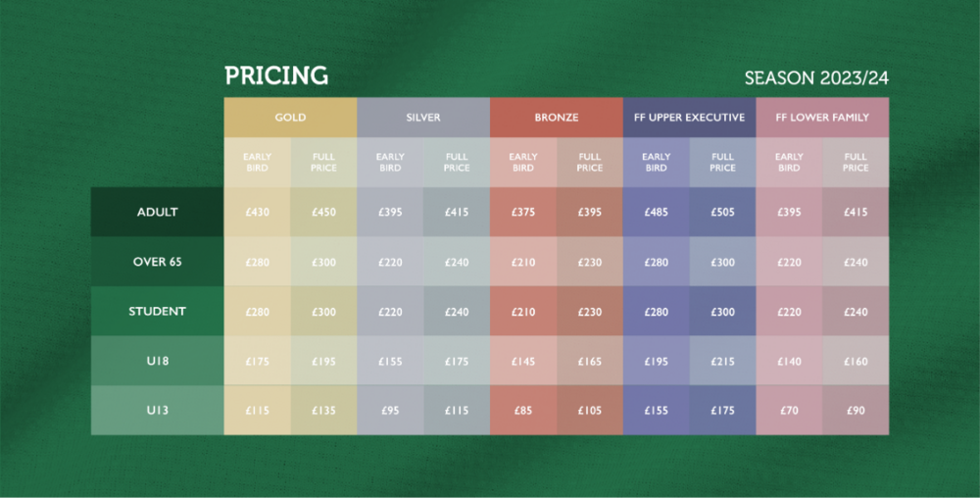This screenshot has height=498, width=980.
Task: Select the SILVER tier header
Action: tap(423, 118)
